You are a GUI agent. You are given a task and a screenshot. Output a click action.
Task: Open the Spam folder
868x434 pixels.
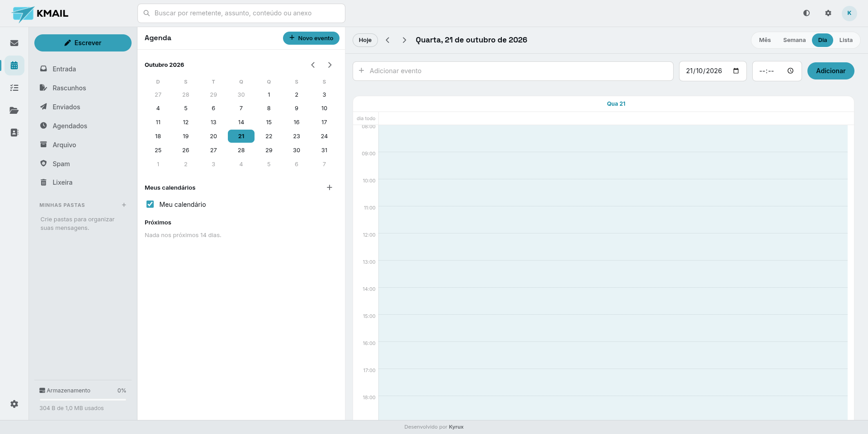tap(83, 164)
